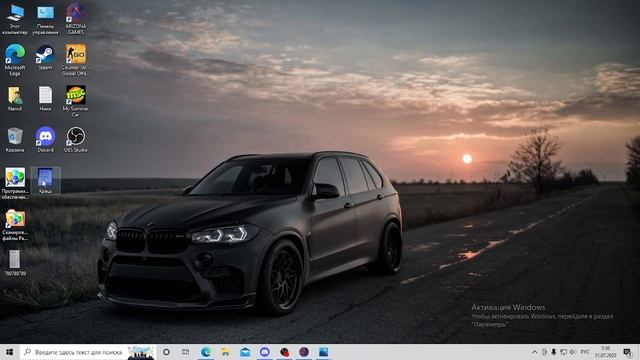Image resolution: width=640 pixels, height=360 pixels.
Task: Select the 789789789 file on desktop
Action: (15, 263)
